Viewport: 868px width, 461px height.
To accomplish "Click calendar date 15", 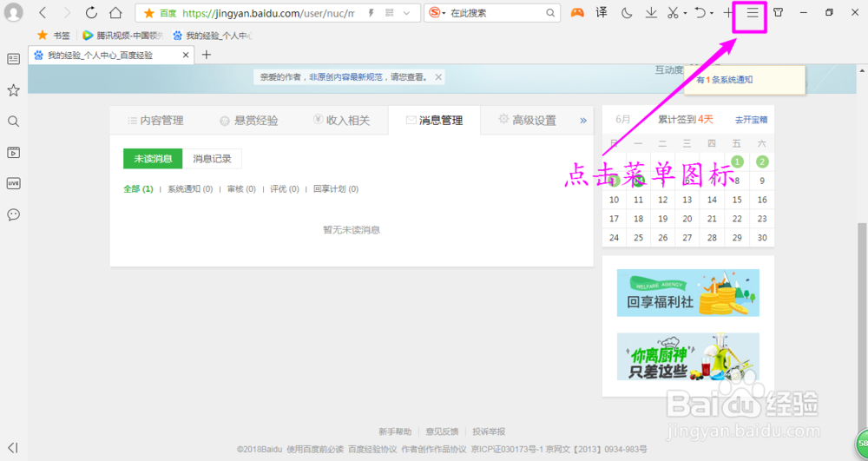I will pos(737,200).
